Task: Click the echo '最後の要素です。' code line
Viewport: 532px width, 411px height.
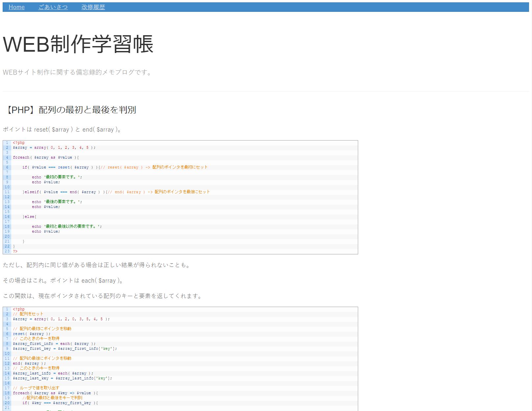Action: 57,202
